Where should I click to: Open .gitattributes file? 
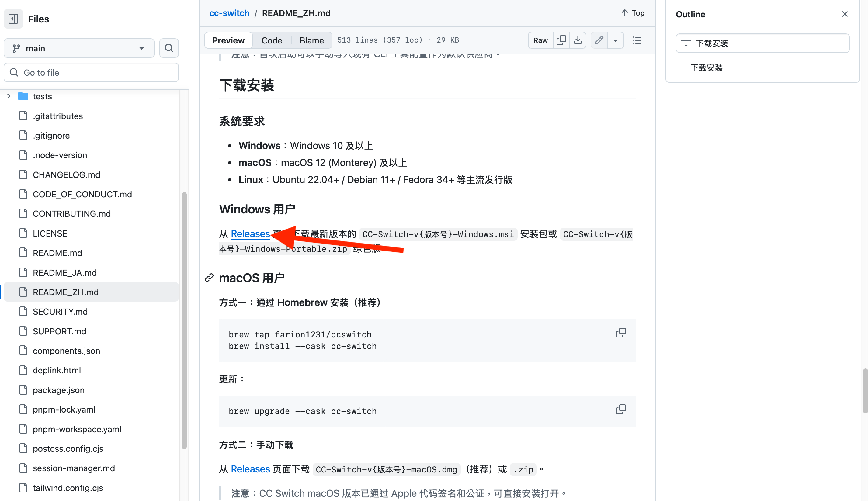pyautogui.click(x=58, y=116)
